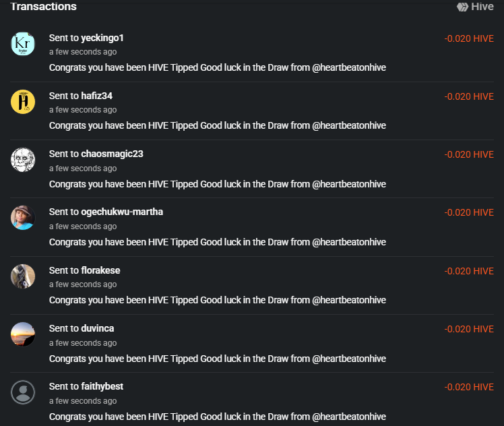This screenshot has width=504, height=426.
Task: Open faithybest username link
Action: point(102,386)
